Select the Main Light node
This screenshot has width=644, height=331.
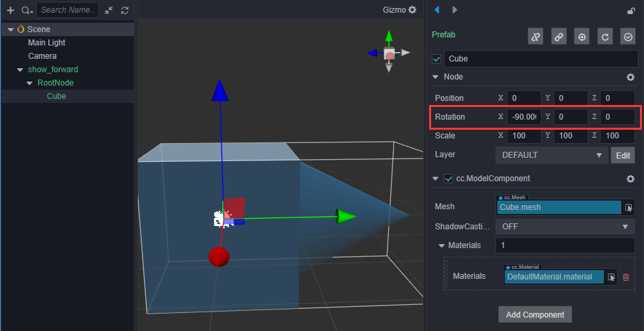(x=46, y=43)
